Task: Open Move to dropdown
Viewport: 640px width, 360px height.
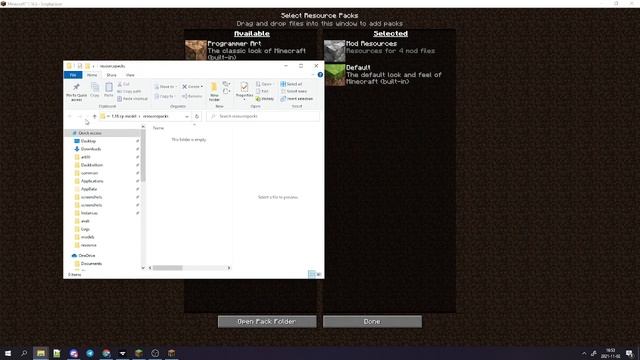Action: click(x=165, y=87)
